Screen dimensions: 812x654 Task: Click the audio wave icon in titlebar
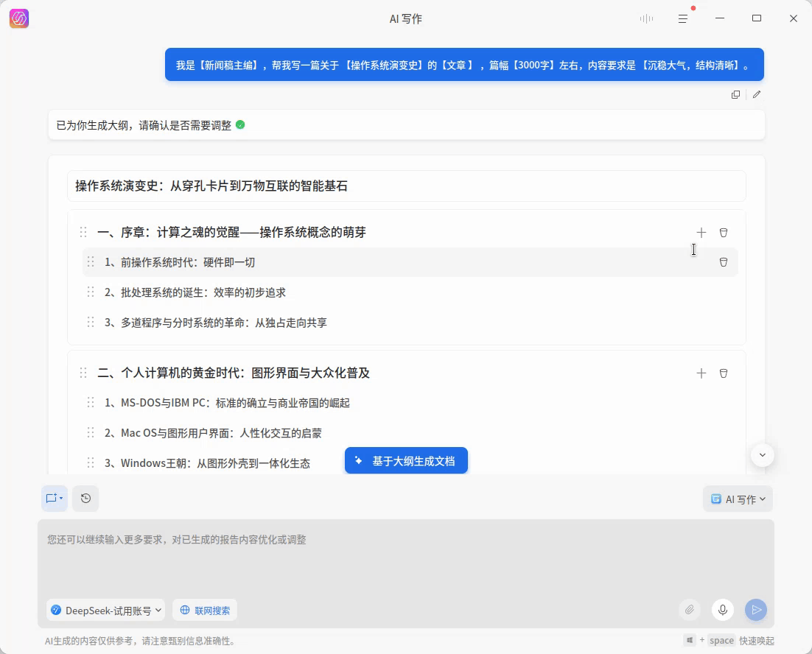[646, 18]
